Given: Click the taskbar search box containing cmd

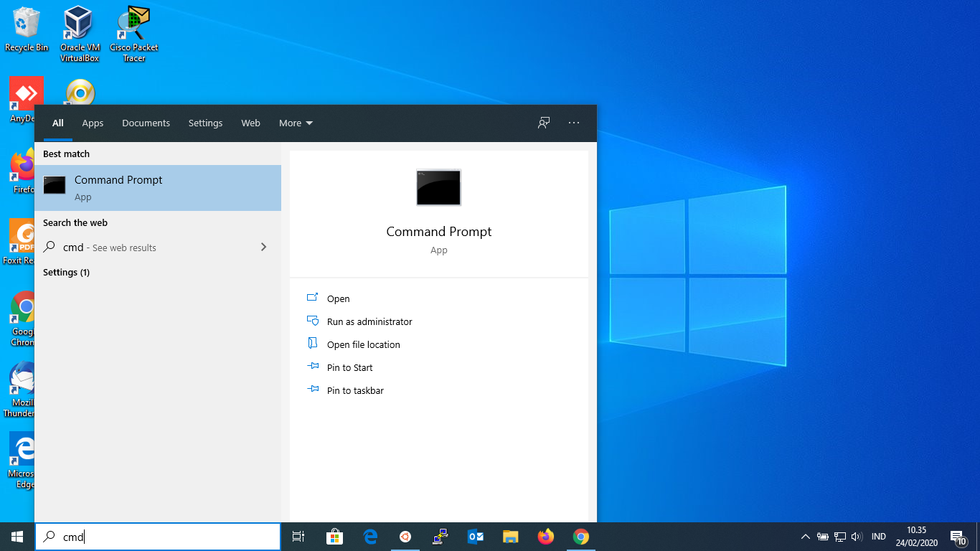Looking at the screenshot, I should [158, 537].
